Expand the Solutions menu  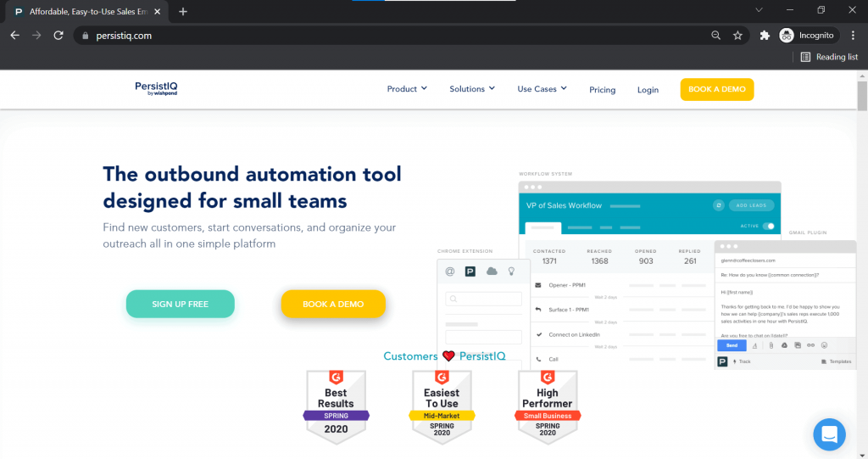tap(472, 89)
